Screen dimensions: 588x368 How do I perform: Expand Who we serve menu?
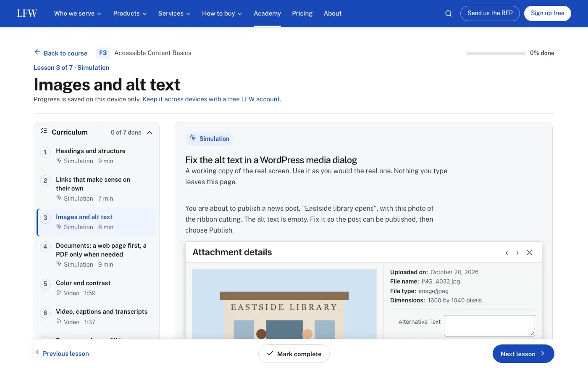(x=78, y=13)
